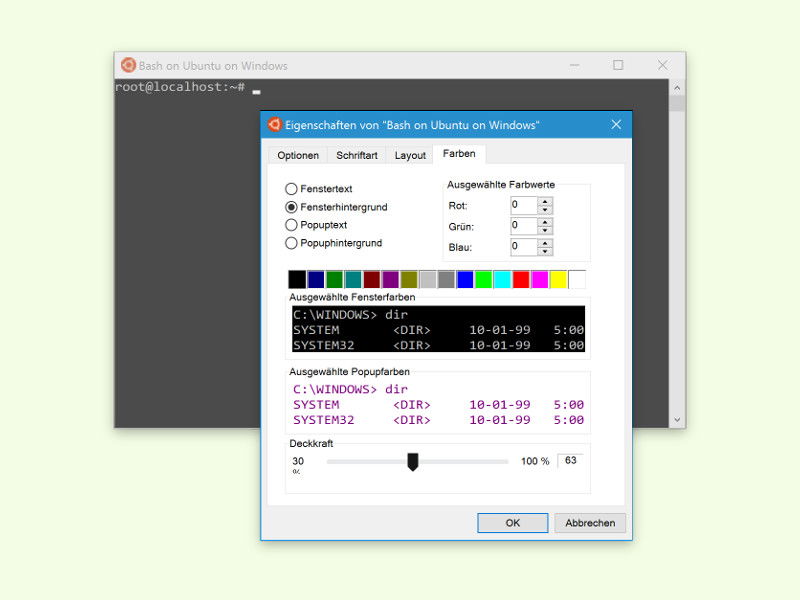
Task: Click the Deckkraft value field showing 63
Action: click(x=570, y=460)
